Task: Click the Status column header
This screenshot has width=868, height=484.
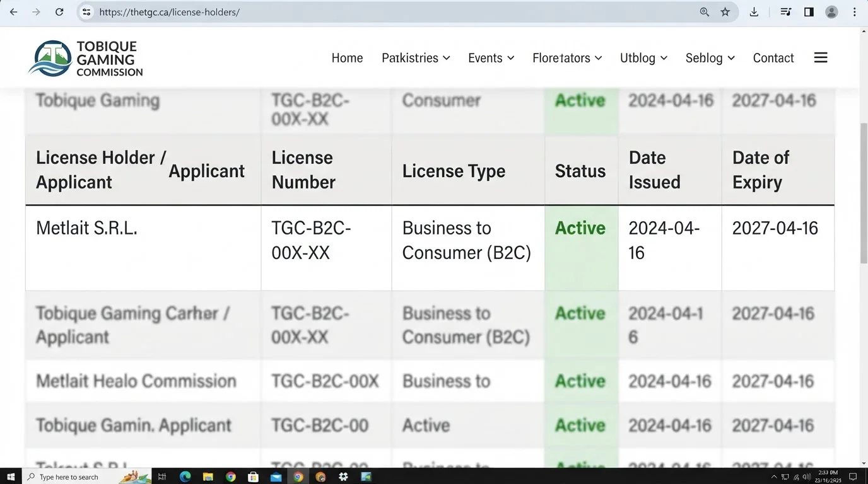Action: pos(580,171)
